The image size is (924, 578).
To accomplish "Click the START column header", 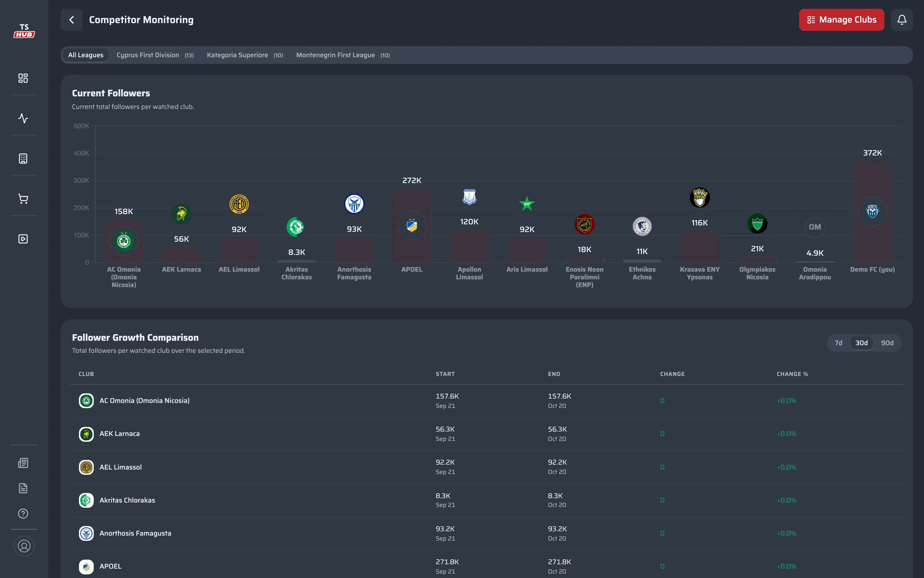I will [x=445, y=374].
